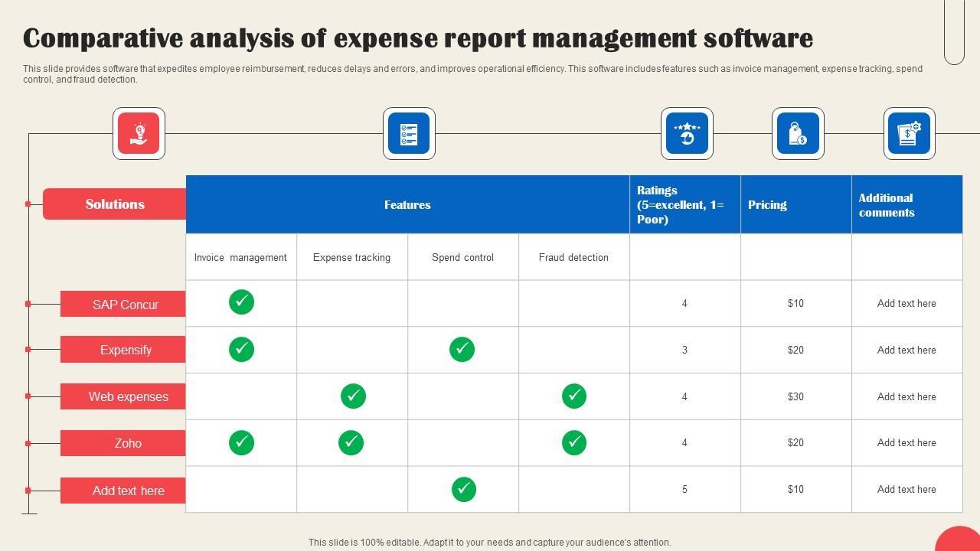
Task: Select the Features column header
Action: 407,205
